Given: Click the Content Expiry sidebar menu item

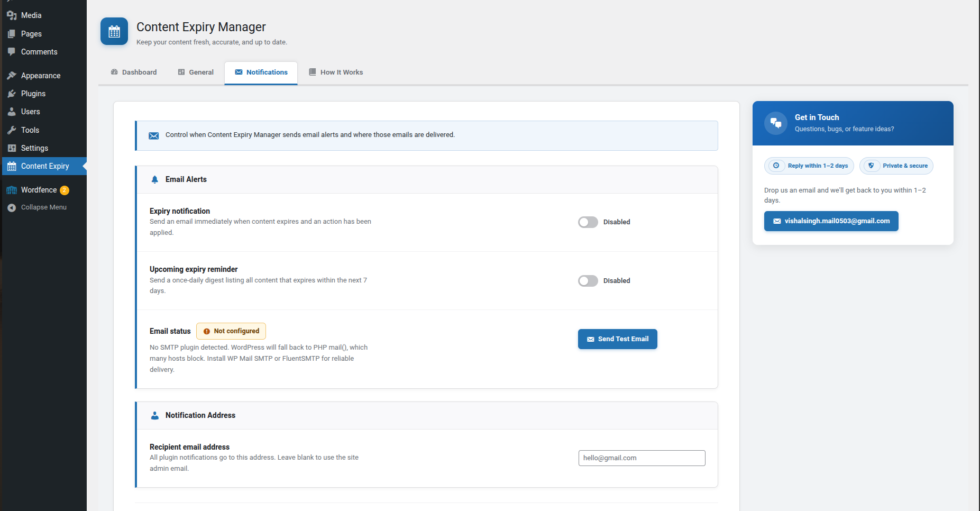Looking at the screenshot, I should (44, 166).
